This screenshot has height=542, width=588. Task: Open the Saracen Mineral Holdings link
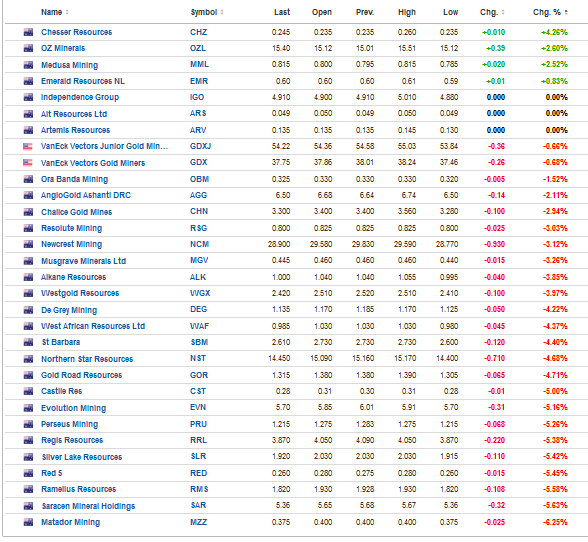pos(88,506)
